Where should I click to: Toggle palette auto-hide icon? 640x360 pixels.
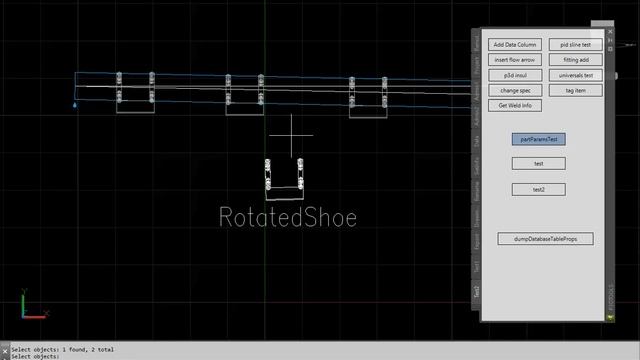click(x=610, y=40)
